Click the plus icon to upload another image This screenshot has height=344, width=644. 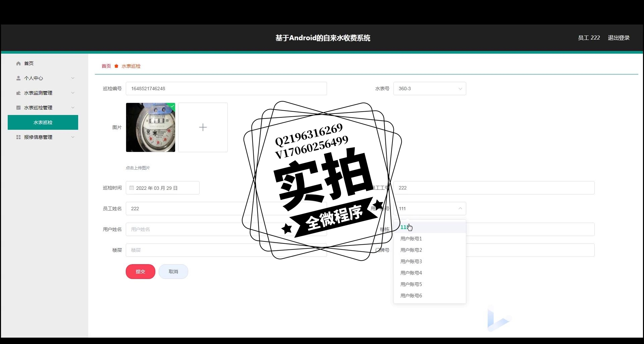tap(203, 127)
